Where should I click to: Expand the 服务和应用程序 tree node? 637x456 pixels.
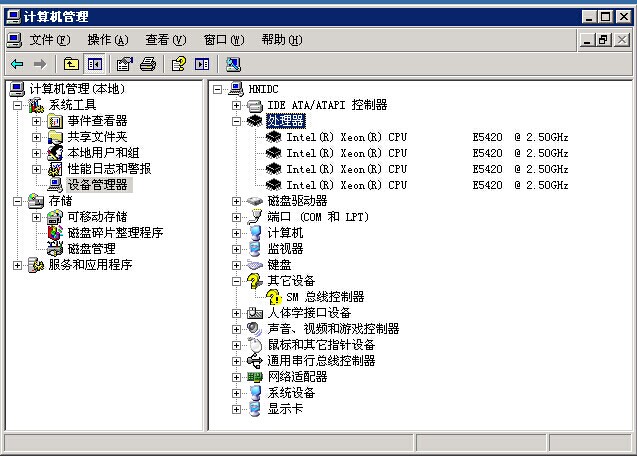coord(18,265)
